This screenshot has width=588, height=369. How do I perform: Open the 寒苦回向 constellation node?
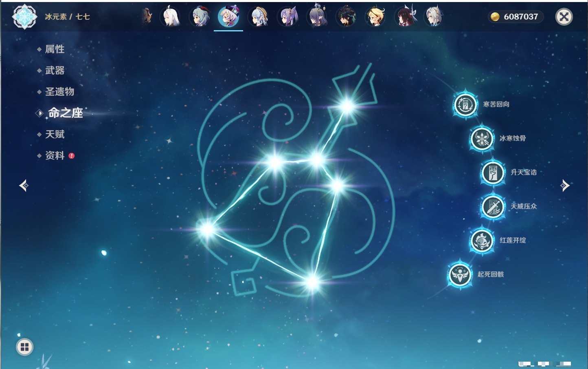point(465,105)
